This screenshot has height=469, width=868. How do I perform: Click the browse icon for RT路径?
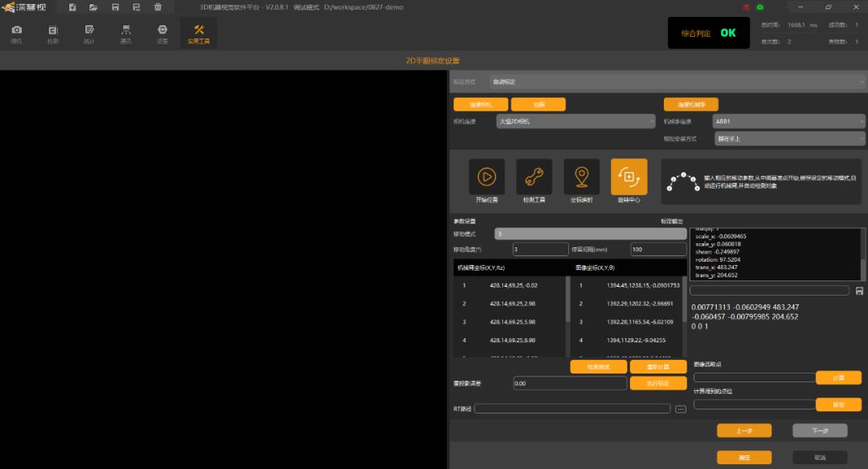[680, 408]
